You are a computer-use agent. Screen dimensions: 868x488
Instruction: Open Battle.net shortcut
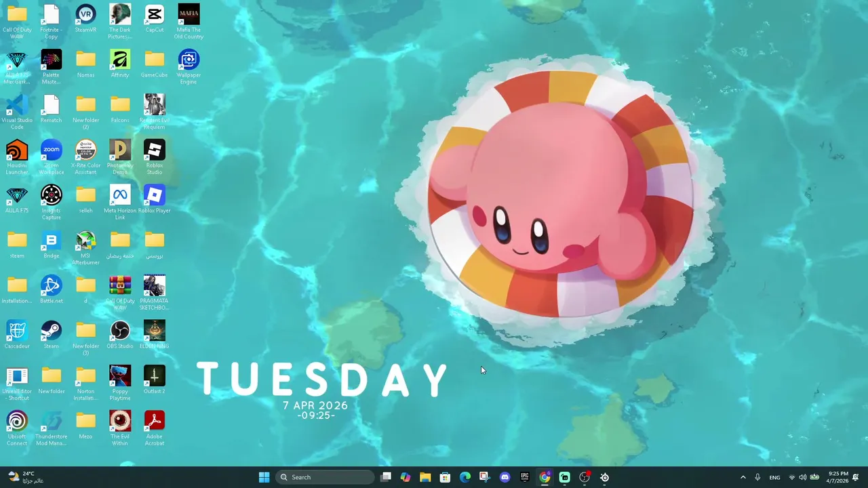(51, 290)
